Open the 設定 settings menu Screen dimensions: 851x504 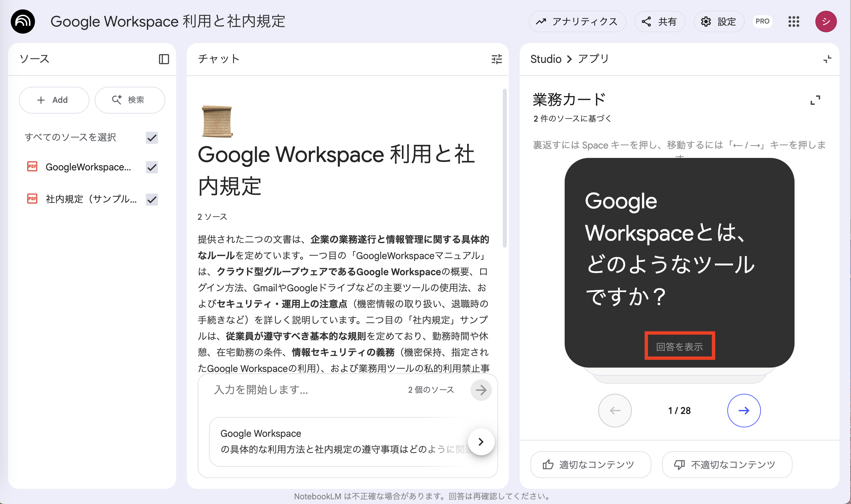[x=719, y=22]
